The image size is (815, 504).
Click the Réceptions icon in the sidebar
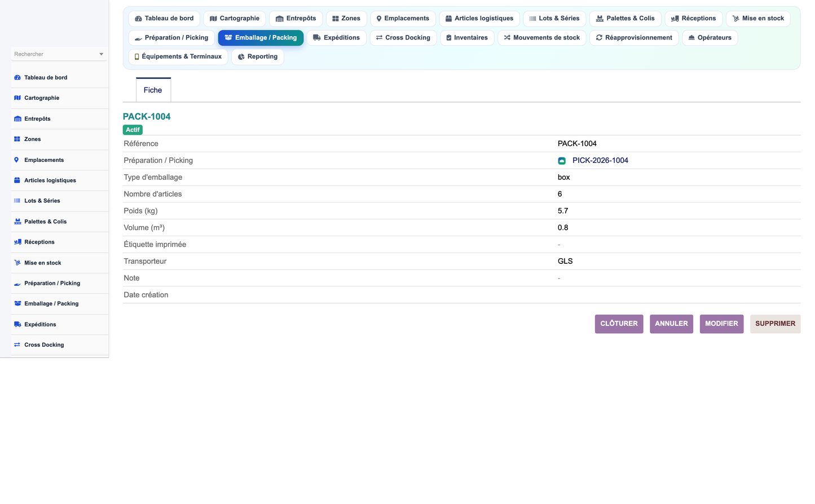tap(17, 242)
